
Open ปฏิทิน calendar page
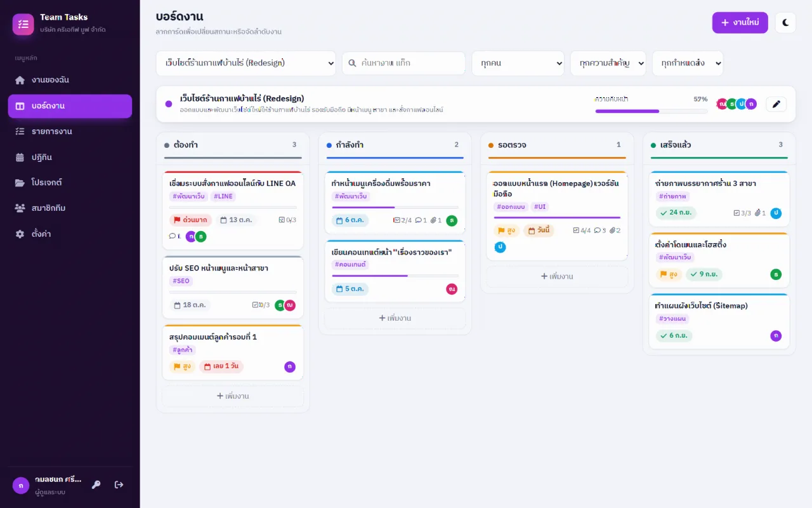(x=70, y=157)
